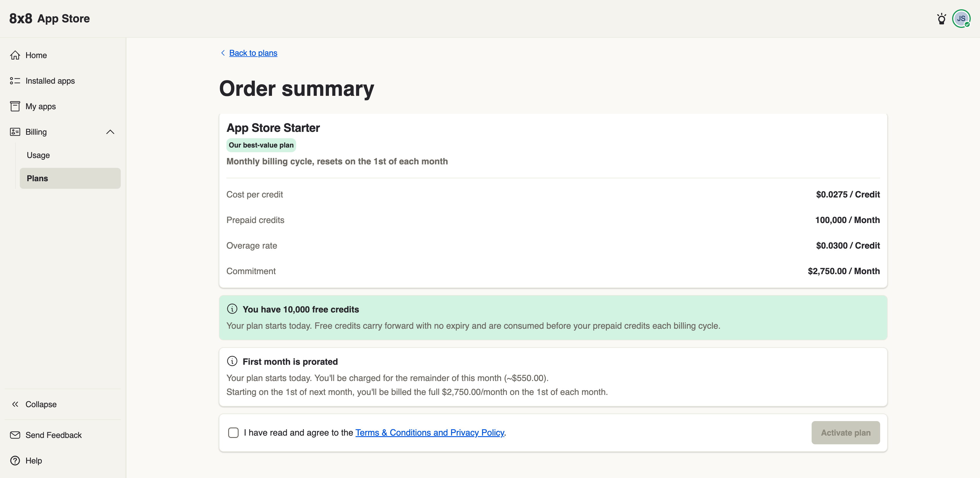Screen dimensions: 980x478
Task: Click the Order summary title
Action: 296,89
